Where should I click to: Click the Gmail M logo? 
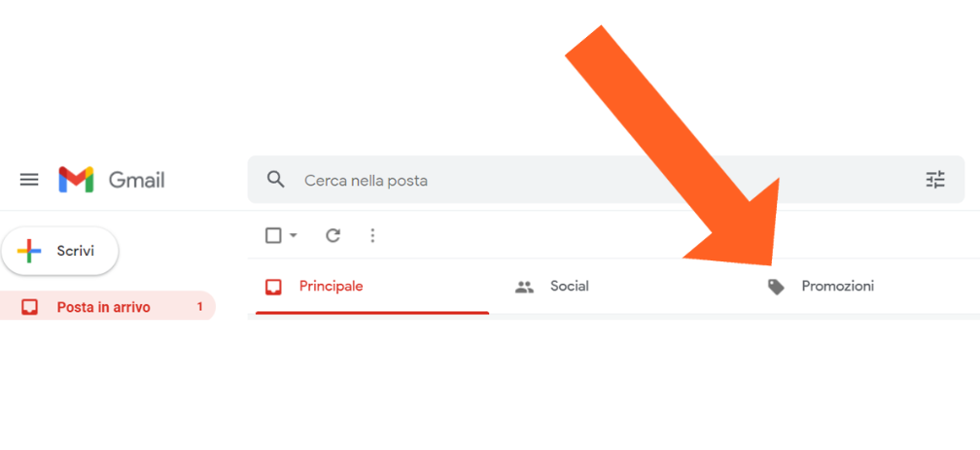pyautogui.click(x=76, y=180)
